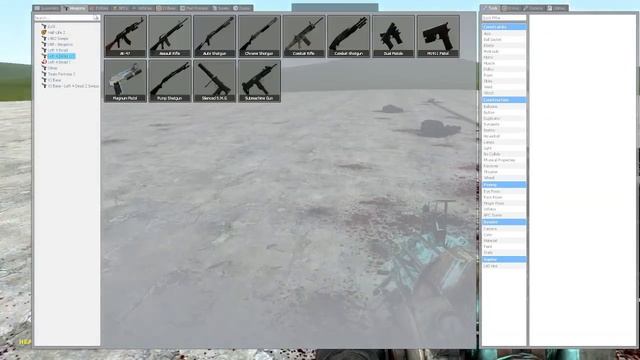Select the Weld tool
The height and width of the screenshot is (360, 640).
click(x=504, y=87)
